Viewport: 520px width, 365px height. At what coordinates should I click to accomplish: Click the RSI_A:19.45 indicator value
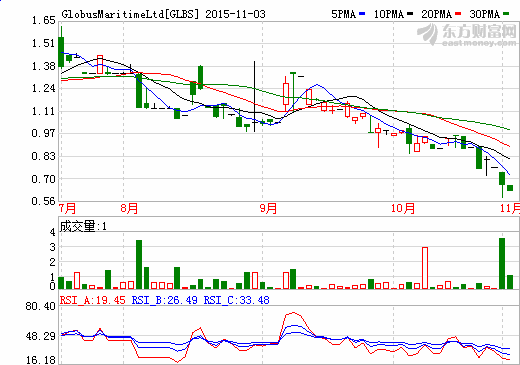pyautogui.click(x=93, y=300)
